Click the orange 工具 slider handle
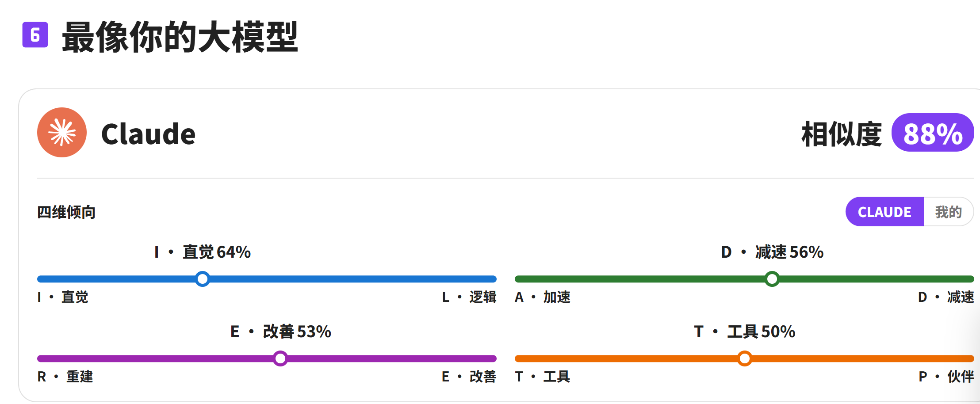 [x=745, y=358]
